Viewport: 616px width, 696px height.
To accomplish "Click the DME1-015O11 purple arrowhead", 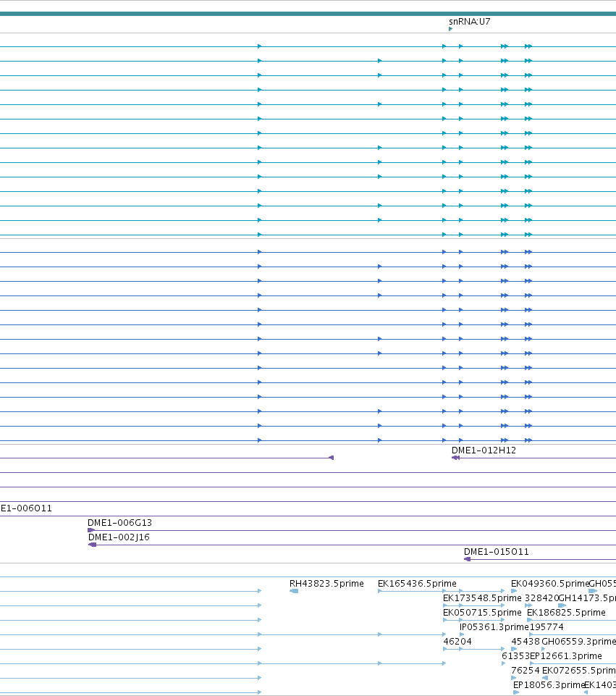I will point(467,559).
